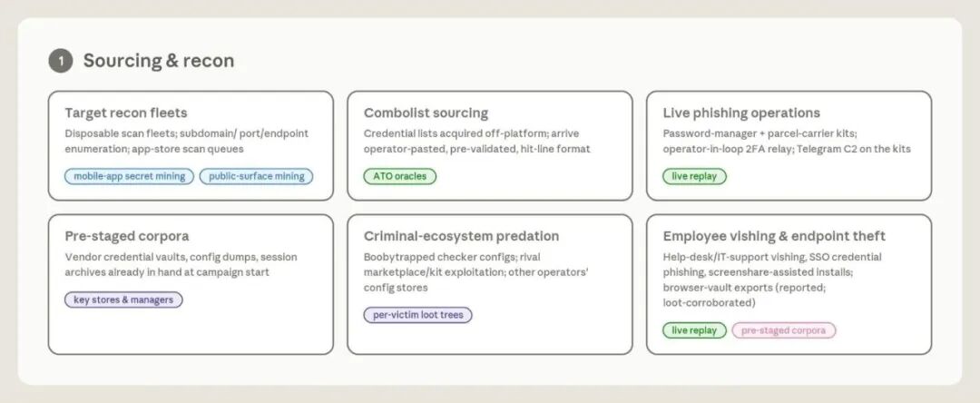Image resolution: width=980 pixels, height=403 pixels.
Task: Click the Boobytrapped checker configs description
Action: point(476,272)
